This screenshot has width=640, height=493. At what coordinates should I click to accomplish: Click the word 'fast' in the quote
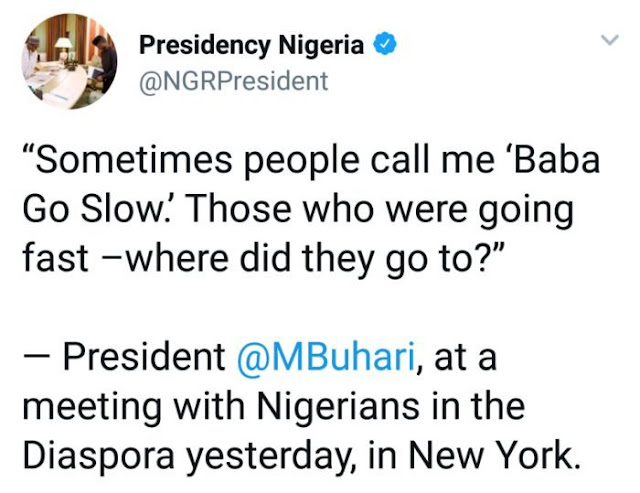pyautogui.click(x=49, y=260)
